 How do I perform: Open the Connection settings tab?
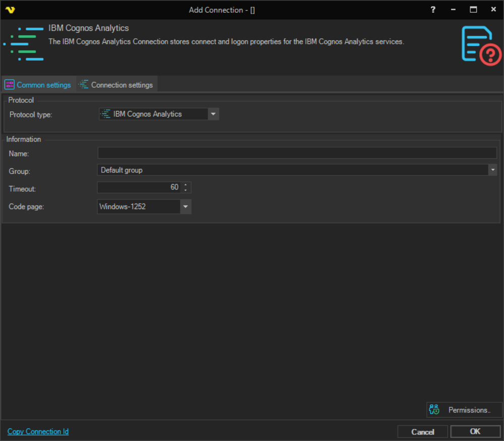(x=116, y=85)
